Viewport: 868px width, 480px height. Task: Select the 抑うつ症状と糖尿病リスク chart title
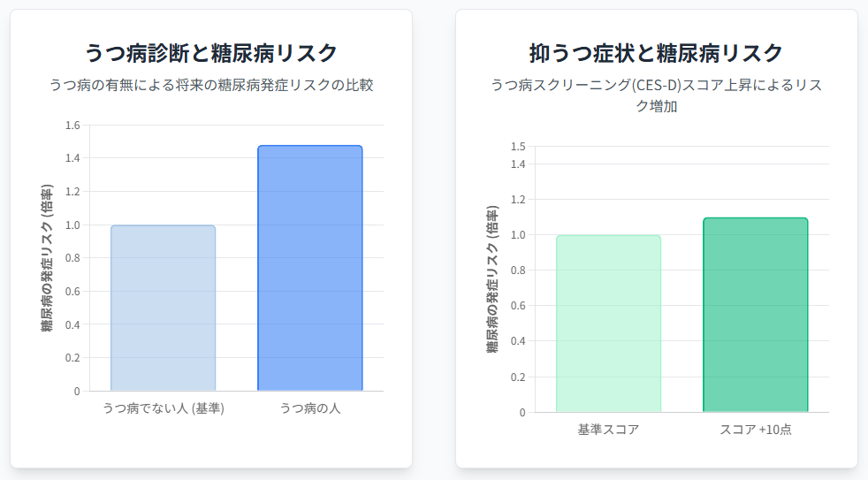[656, 53]
